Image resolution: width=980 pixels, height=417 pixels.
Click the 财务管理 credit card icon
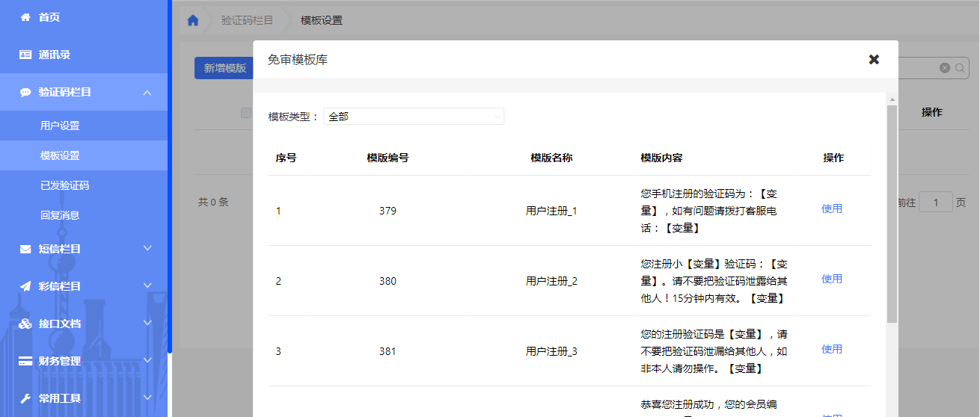25,361
